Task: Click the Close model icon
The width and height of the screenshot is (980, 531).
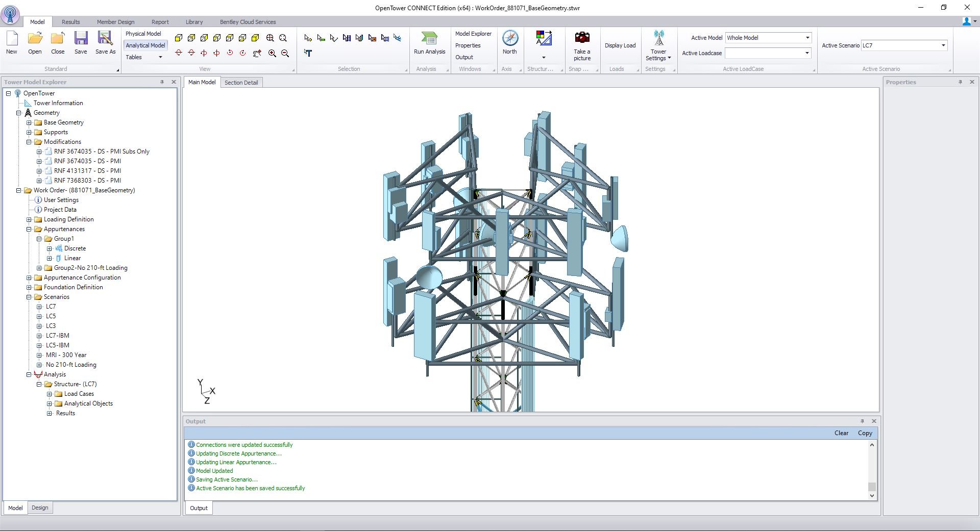Action: point(58,38)
